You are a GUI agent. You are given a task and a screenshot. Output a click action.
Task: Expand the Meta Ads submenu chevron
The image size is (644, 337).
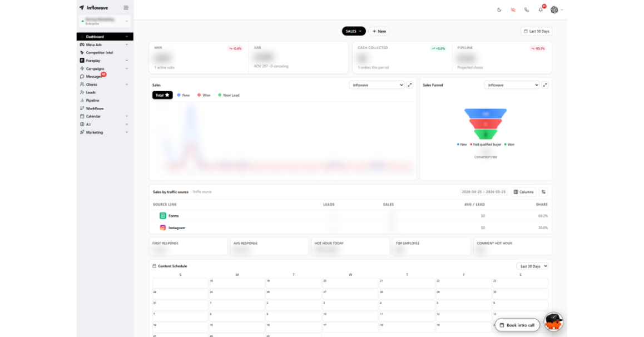(x=126, y=44)
